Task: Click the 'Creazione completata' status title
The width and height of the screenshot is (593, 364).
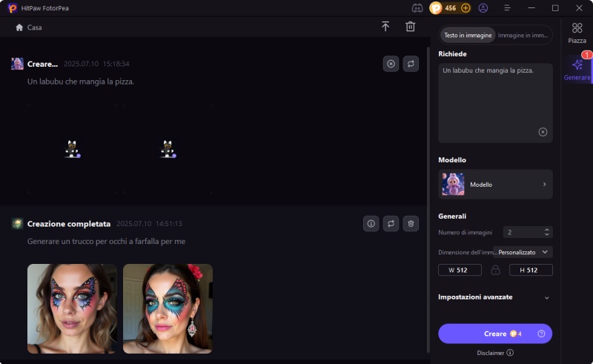Action: (x=69, y=224)
